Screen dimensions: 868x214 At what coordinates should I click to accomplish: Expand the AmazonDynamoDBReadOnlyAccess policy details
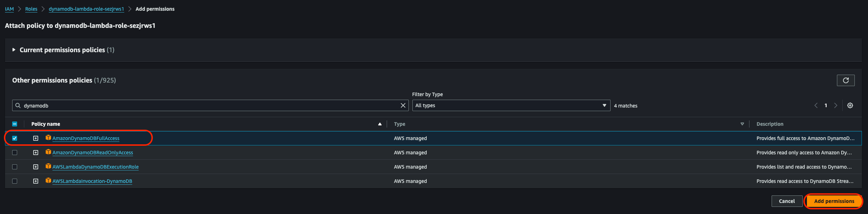point(36,153)
